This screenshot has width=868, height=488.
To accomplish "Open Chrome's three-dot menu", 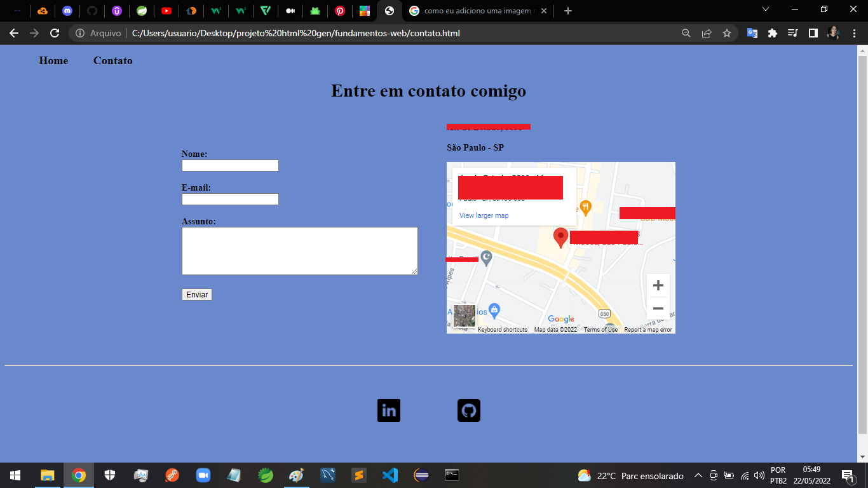I will (x=853, y=33).
